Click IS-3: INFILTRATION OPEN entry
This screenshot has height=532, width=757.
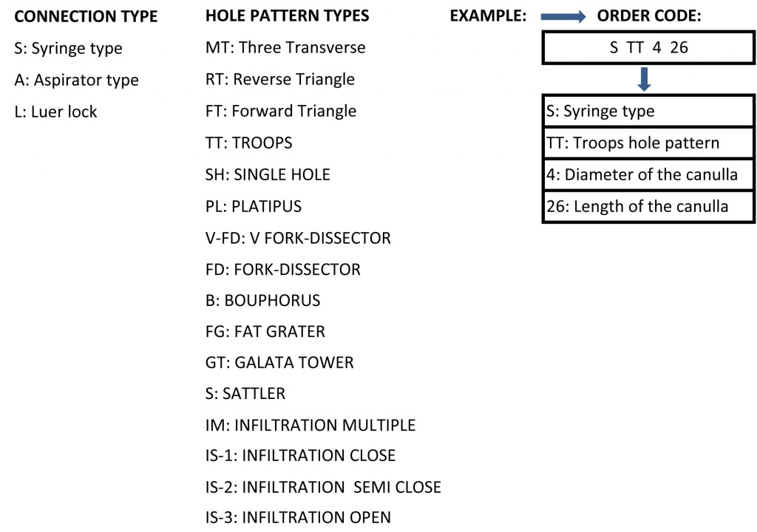click(x=298, y=517)
